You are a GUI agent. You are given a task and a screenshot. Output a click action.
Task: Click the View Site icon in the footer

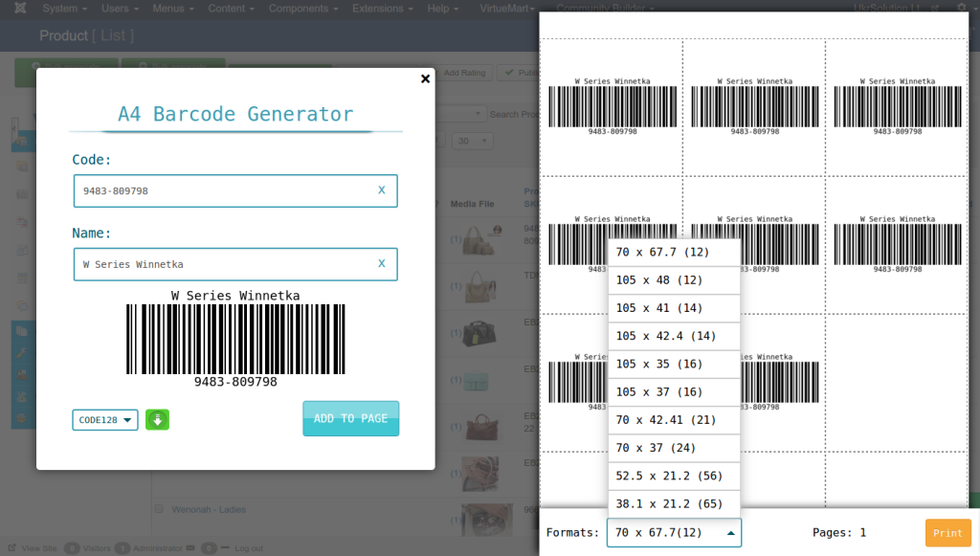point(12,547)
